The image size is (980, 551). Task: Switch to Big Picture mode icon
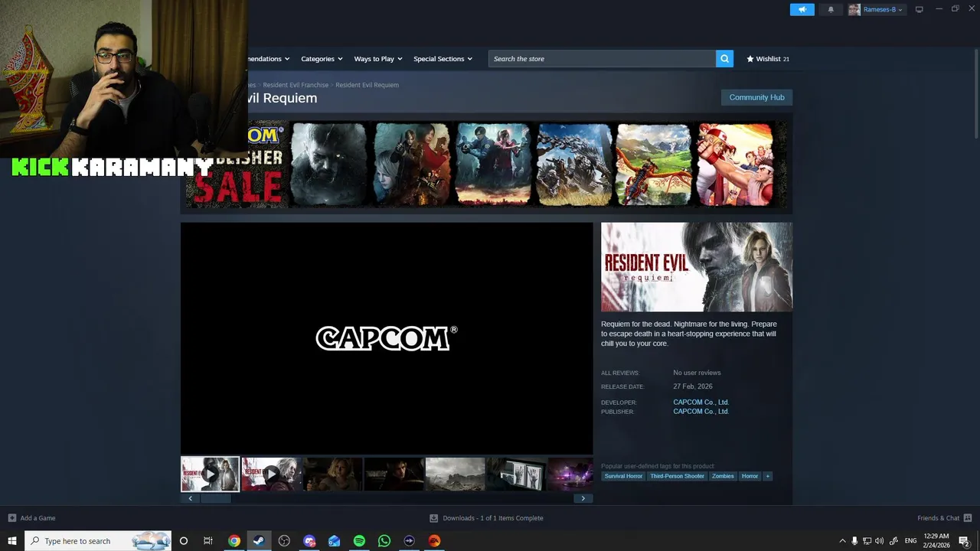[919, 9]
